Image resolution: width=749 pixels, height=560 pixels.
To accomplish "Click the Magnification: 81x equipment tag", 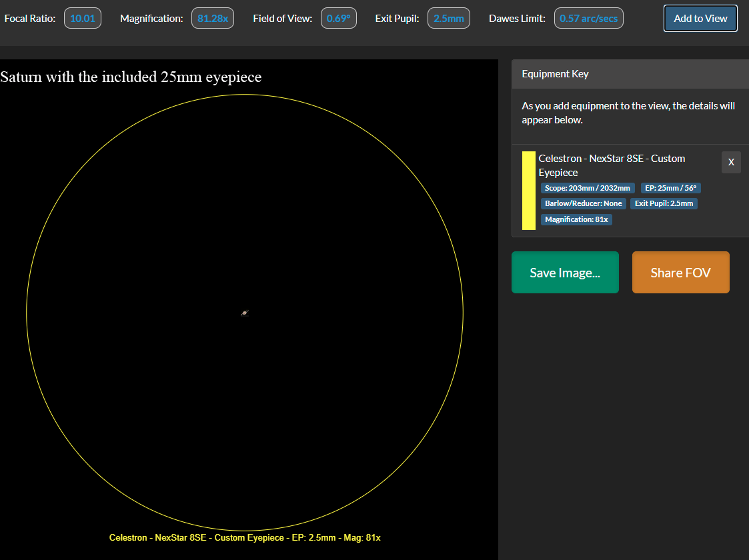I will tap(576, 219).
